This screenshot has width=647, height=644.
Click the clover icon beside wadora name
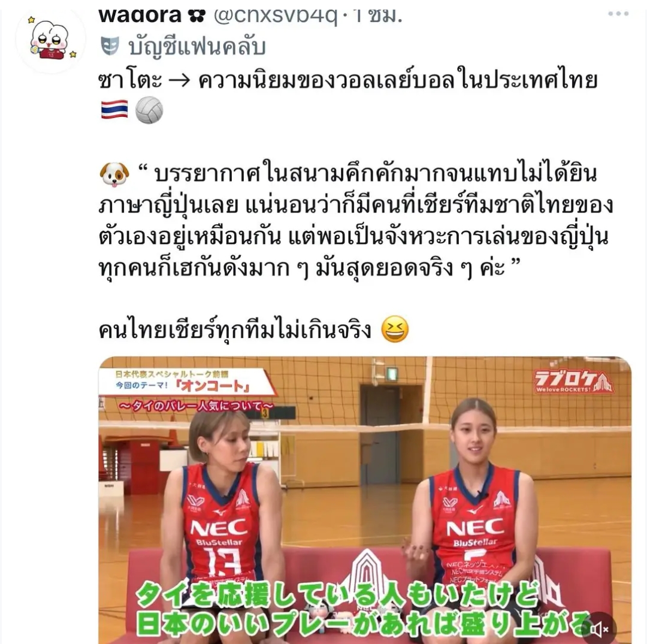click(196, 16)
